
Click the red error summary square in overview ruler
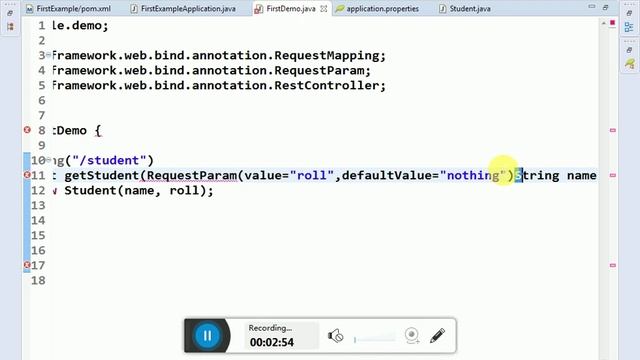[612, 23]
